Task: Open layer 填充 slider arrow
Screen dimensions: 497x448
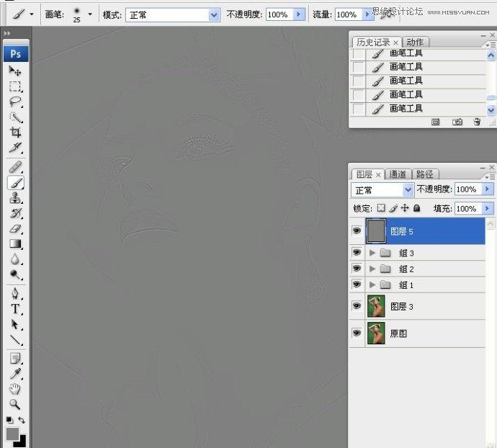Action: pyautogui.click(x=488, y=208)
